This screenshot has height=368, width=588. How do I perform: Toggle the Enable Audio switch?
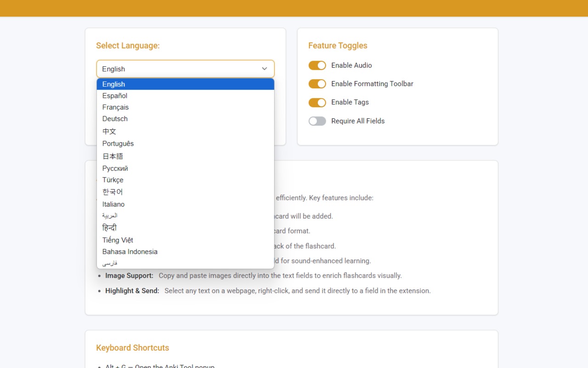(x=317, y=65)
